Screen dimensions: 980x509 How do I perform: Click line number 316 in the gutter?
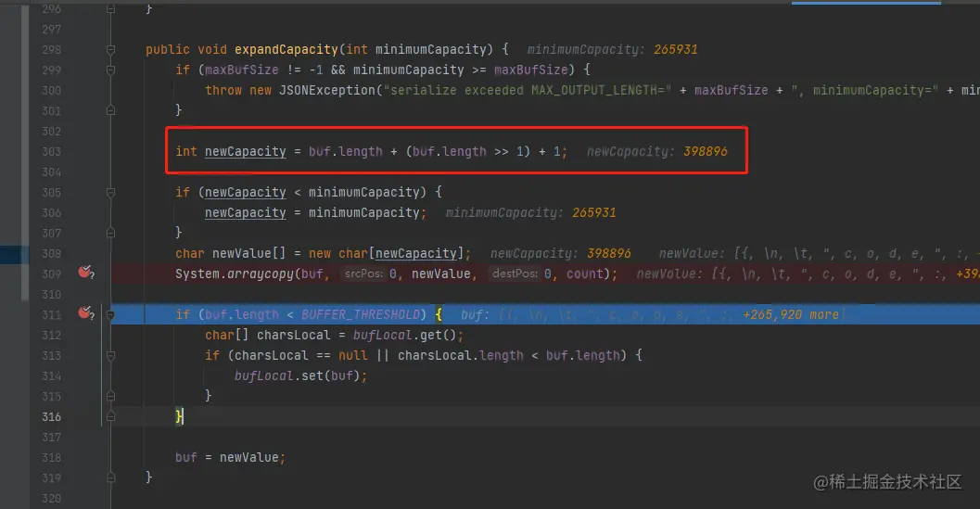click(x=51, y=416)
